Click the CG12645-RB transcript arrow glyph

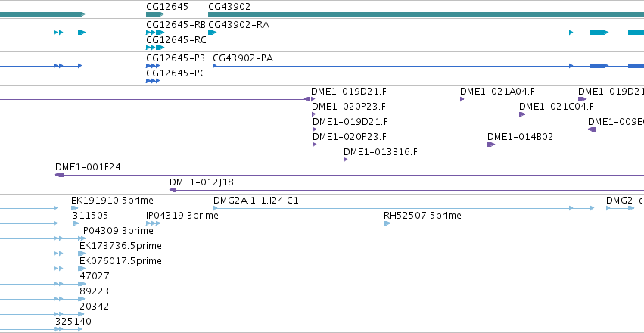click(x=155, y=33)
